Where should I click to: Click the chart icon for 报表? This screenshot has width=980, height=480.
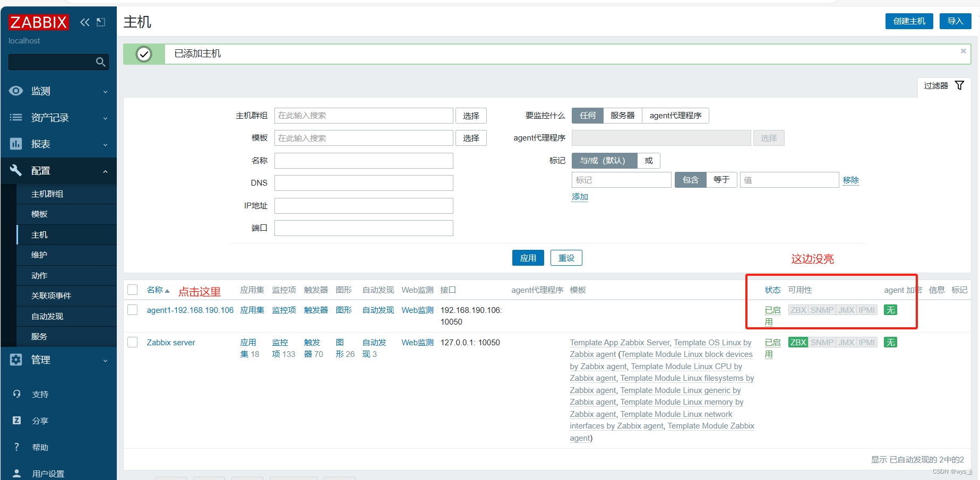click(x=16, y=144)
